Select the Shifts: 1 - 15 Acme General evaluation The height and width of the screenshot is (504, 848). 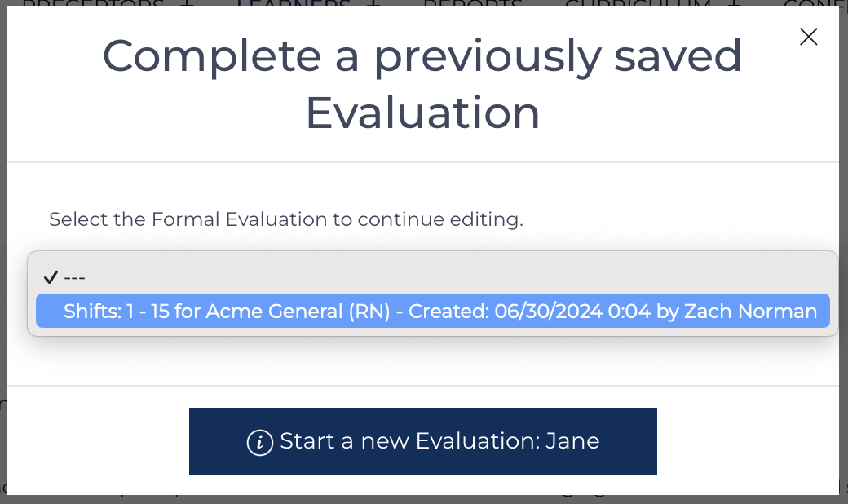(x=432, y=311)
